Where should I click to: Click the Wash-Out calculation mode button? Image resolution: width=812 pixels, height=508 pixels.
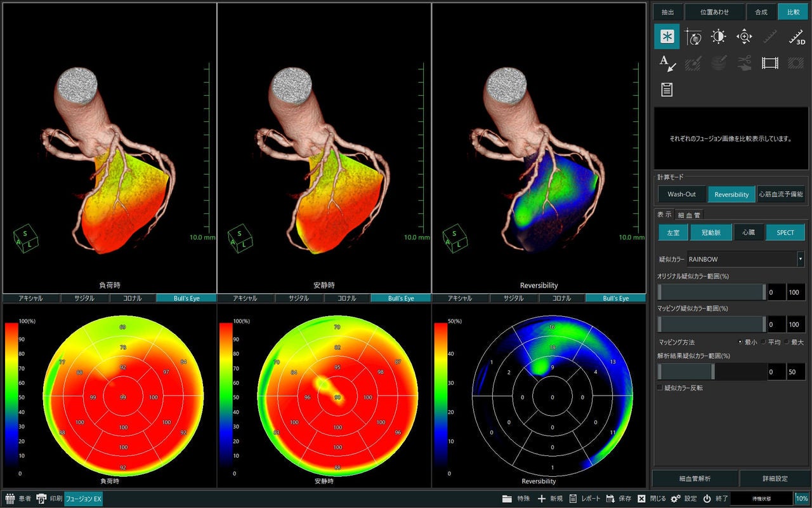(x=681, y=194)
